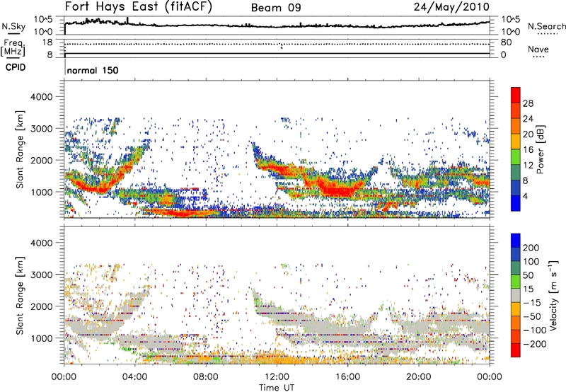Click the '18' frequency axis tick
Viewport: 566px width, 392px height.
47,42
